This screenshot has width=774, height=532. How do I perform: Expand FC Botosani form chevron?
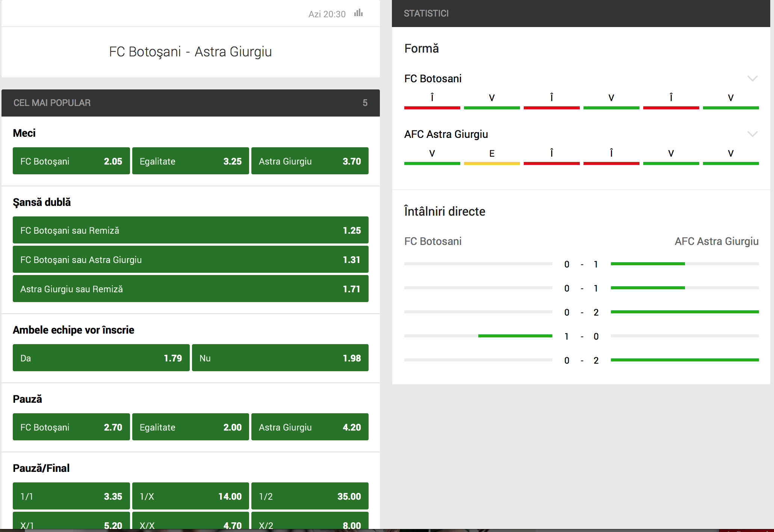pos(752,79)
